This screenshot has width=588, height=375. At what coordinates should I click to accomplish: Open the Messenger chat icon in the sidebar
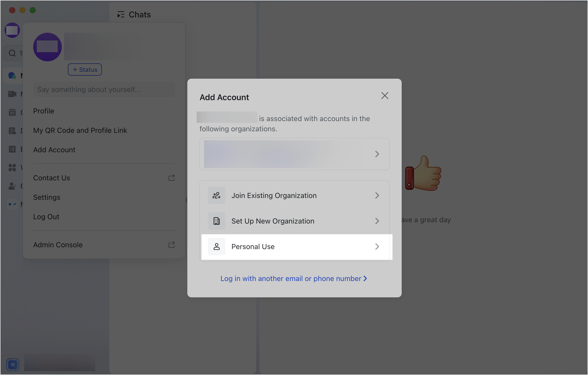click(x=12, y=75)
